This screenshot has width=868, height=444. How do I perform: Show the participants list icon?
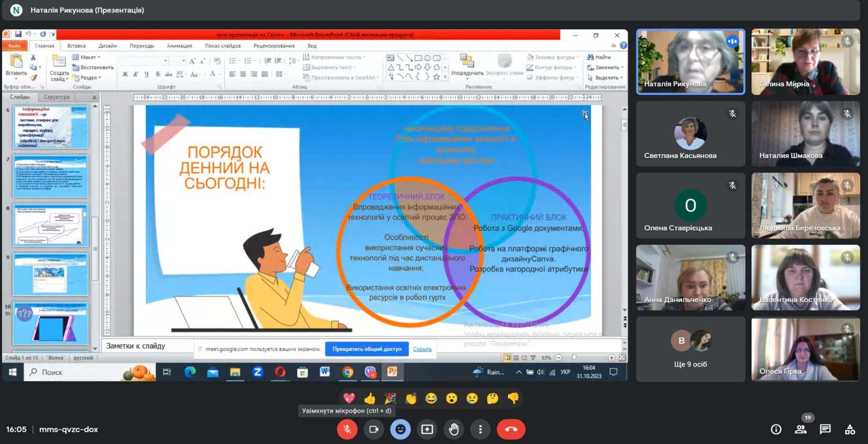tap(801, 430)
